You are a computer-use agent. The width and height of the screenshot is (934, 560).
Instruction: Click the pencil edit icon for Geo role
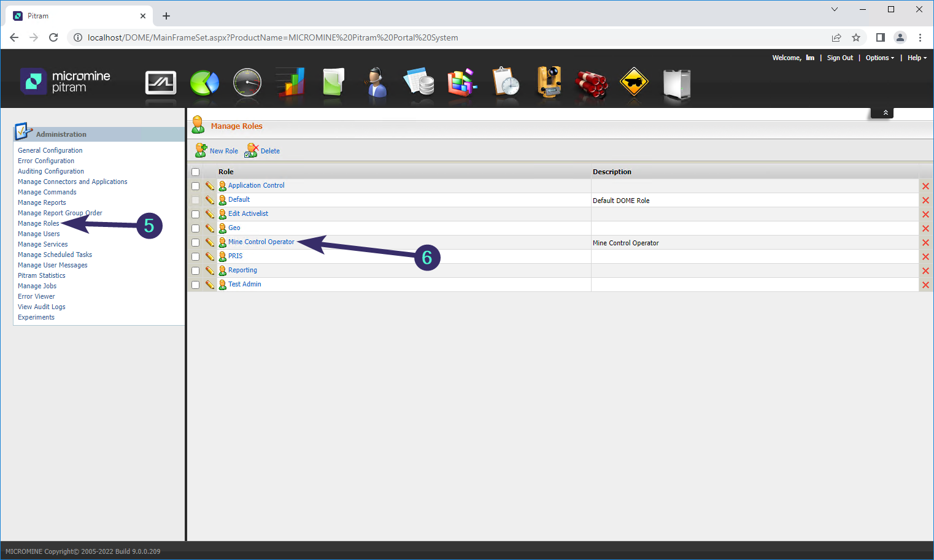click(210, 228)
